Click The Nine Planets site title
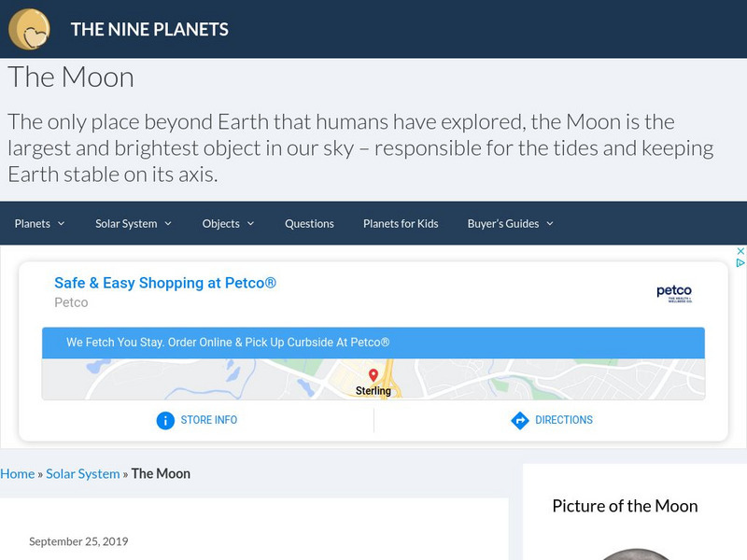747x560 pixels. click(149, 29)
